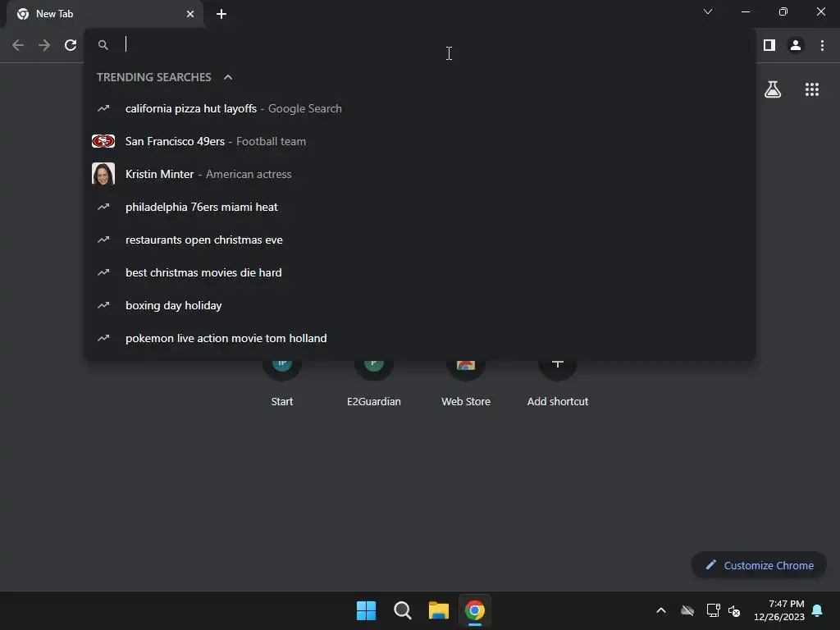840x630 pixels.
Task: Select Kristin Minter suggestion
Action: (x=420, y=174)
